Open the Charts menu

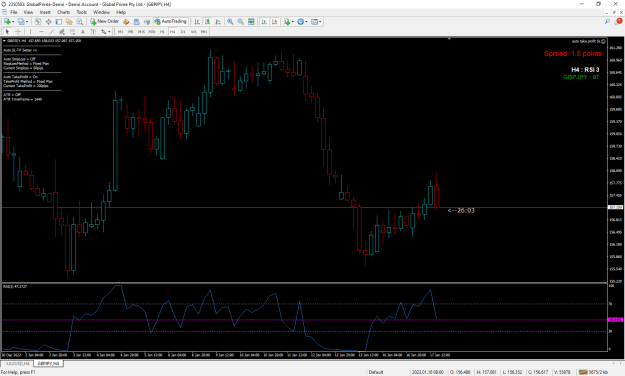pos(63,12)
